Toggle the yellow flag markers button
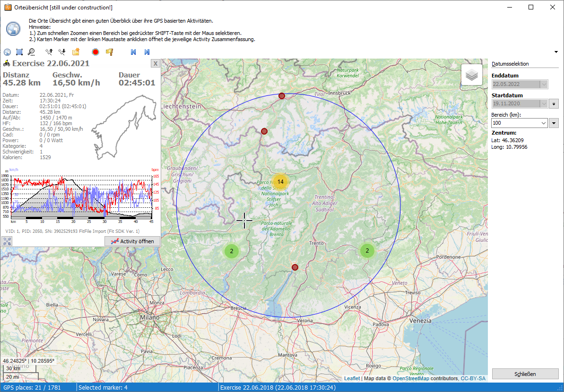This screenshot has height=392, width=564. pos(109,52)
